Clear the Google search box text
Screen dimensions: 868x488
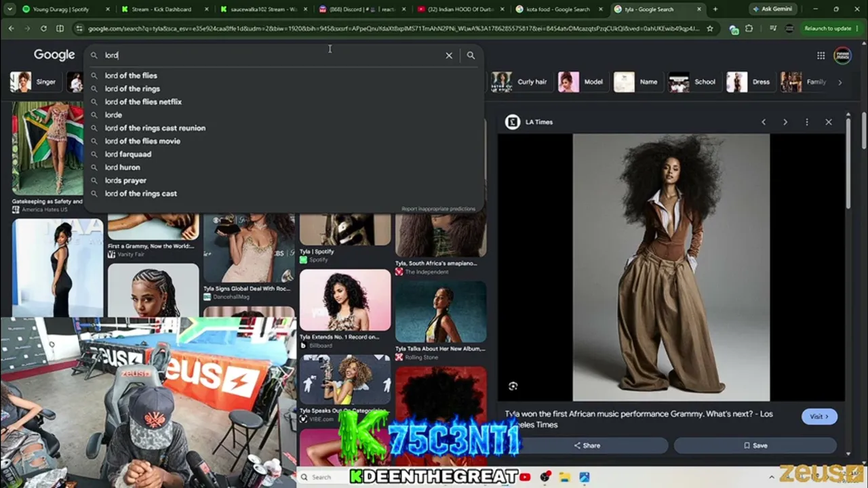point(449,56)
